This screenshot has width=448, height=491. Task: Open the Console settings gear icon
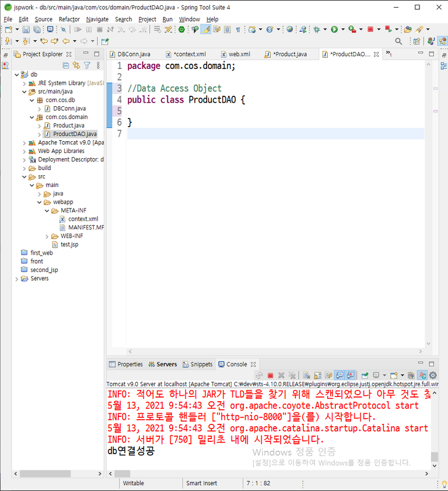[x=433, y=375]
